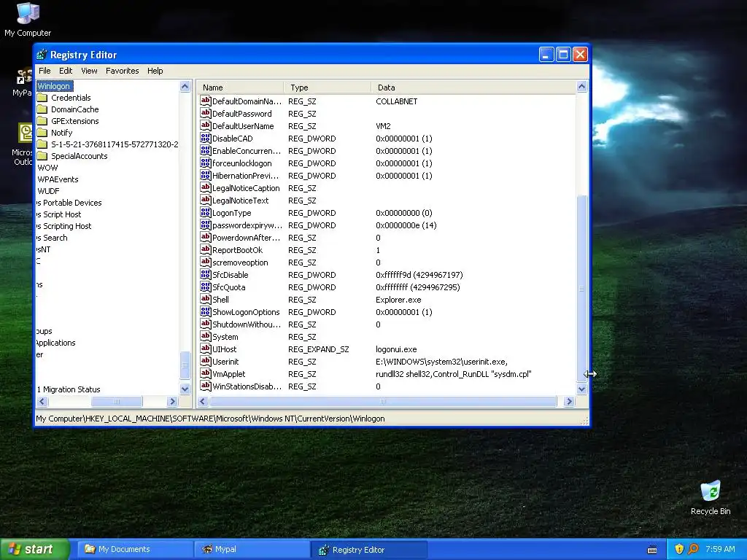Viewport: 747px width, 560px height.
Task: Click the ShowLogonOptions DWORD icon
Action: tap(205, 311)
